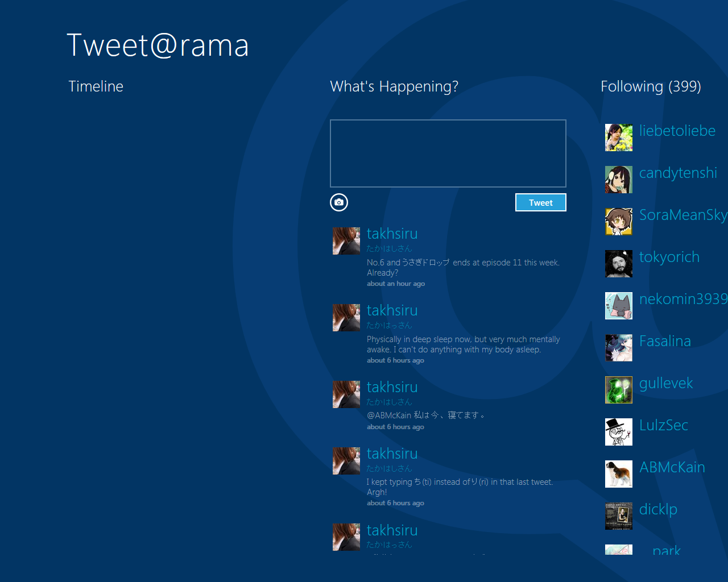
Task: Click the @ABMcKain reply tweet text
Action: click(x=426, y=415)
